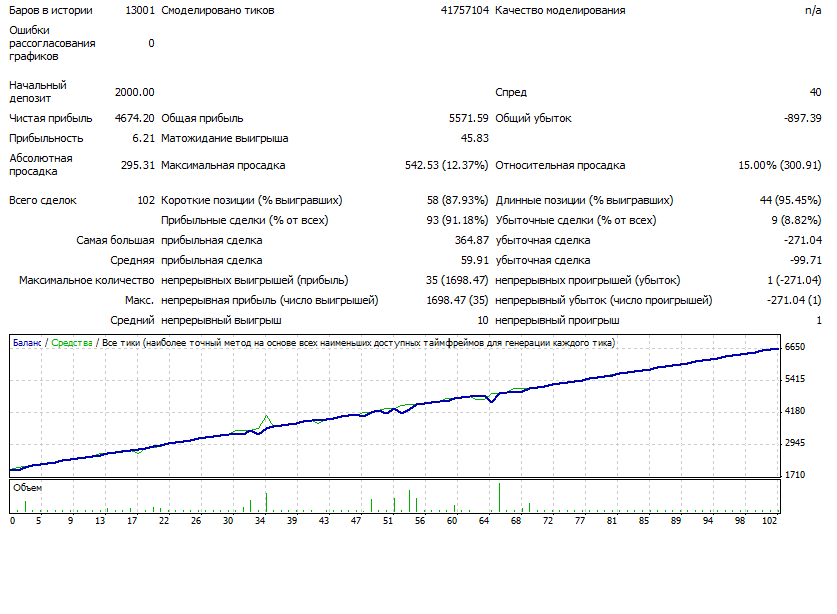The image size is (837, 614).
Task: Click the 'Спред' label
Action: point(511,92)
